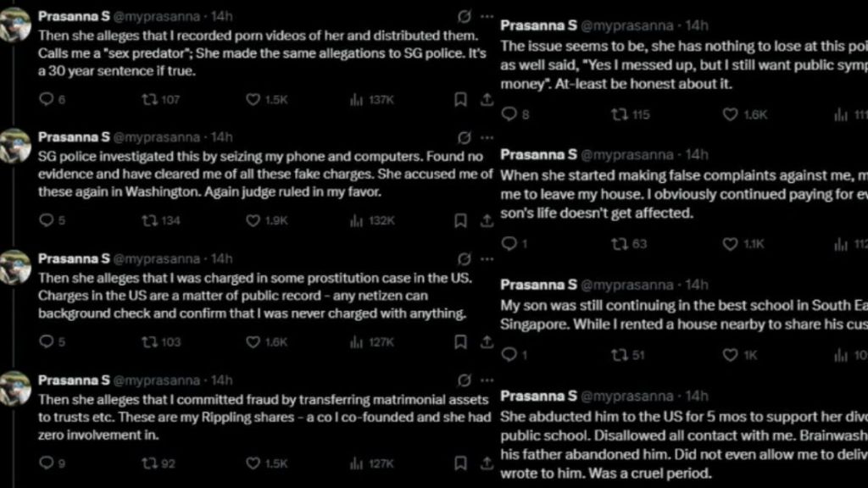Bookmark the Rippling shares tweet

pyautogui.click(x=460, y=463)
